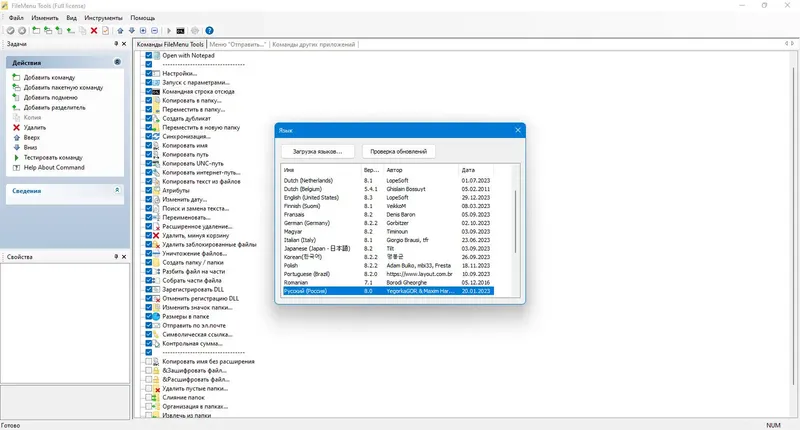
Task: Click the Expand all plus toolbar icon
Action: tap(143, 31)
